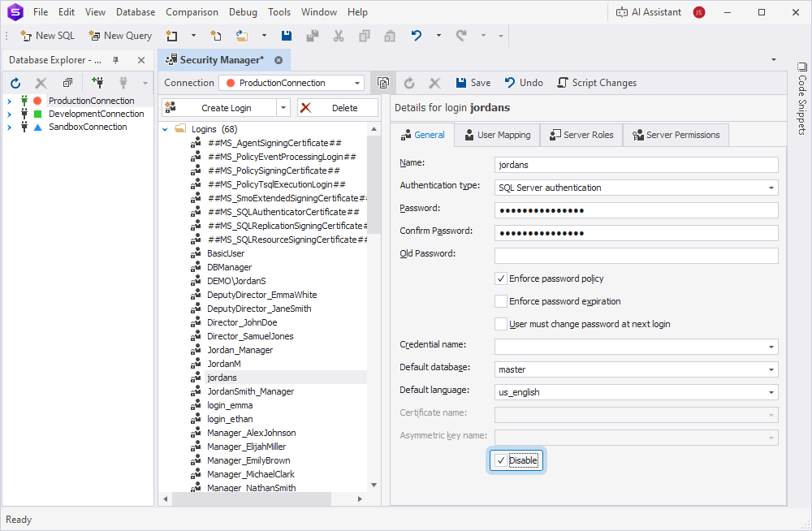This screenshot has height=531, width=812.
Task: Click the Copy toolbar icon
Action: [364, 36]
